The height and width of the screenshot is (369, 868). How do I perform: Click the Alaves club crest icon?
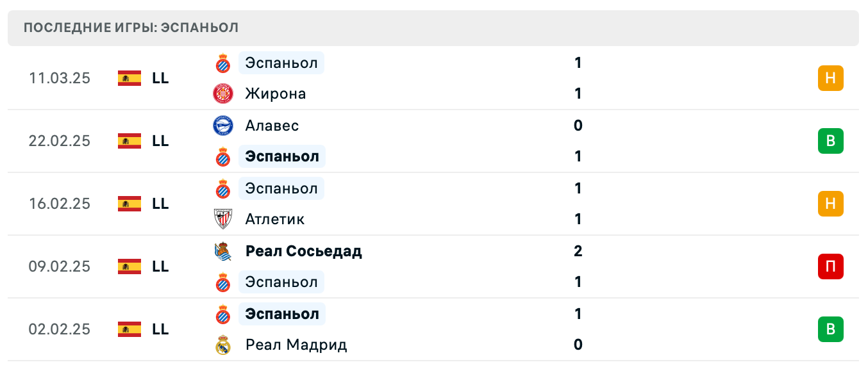[x=223, y=126]
